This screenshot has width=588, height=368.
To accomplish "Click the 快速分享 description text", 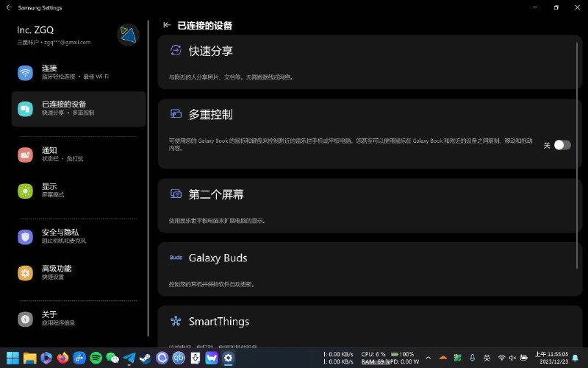I will (x=232, y=77).
